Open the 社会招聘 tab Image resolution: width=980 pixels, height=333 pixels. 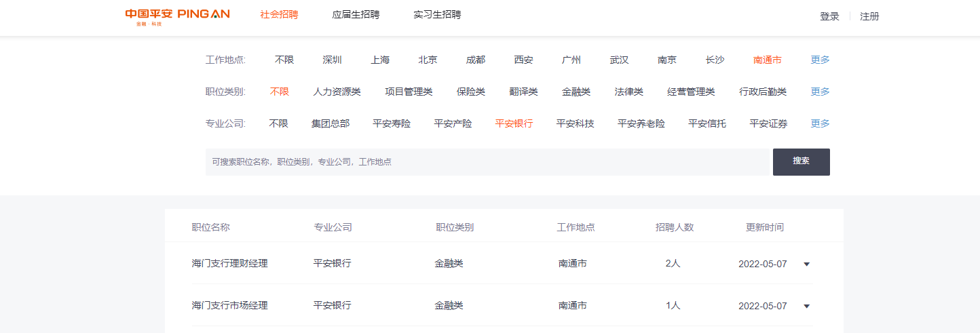click(x=279, y=15)
